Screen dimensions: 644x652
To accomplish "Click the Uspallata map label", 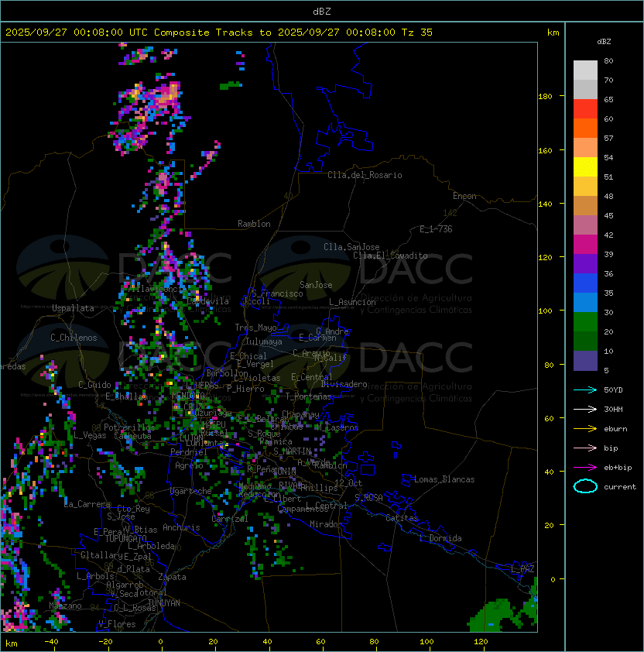I will [73, 308].
